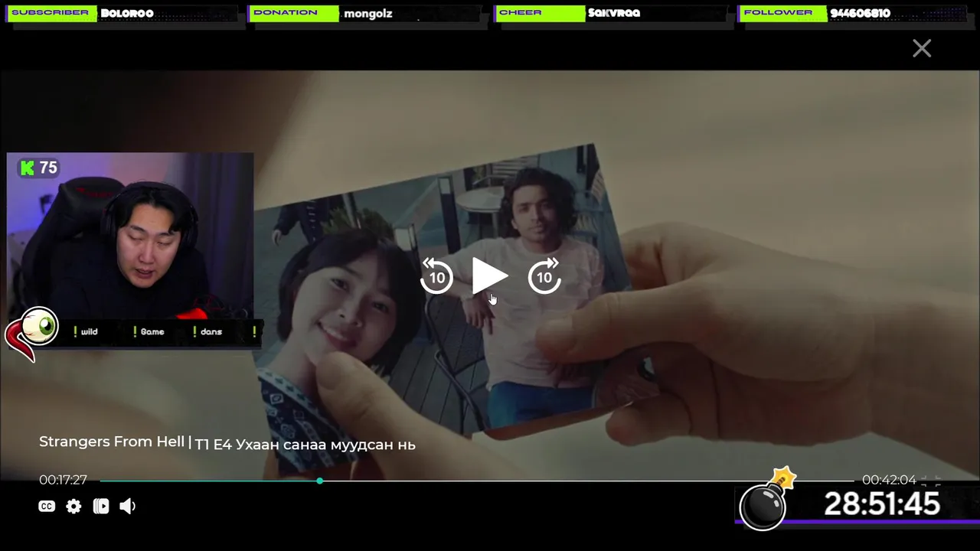This screenshot has width=980, height=551.
Task: Click the teal progress scrubber handle
Action: (x=319, y=481)
